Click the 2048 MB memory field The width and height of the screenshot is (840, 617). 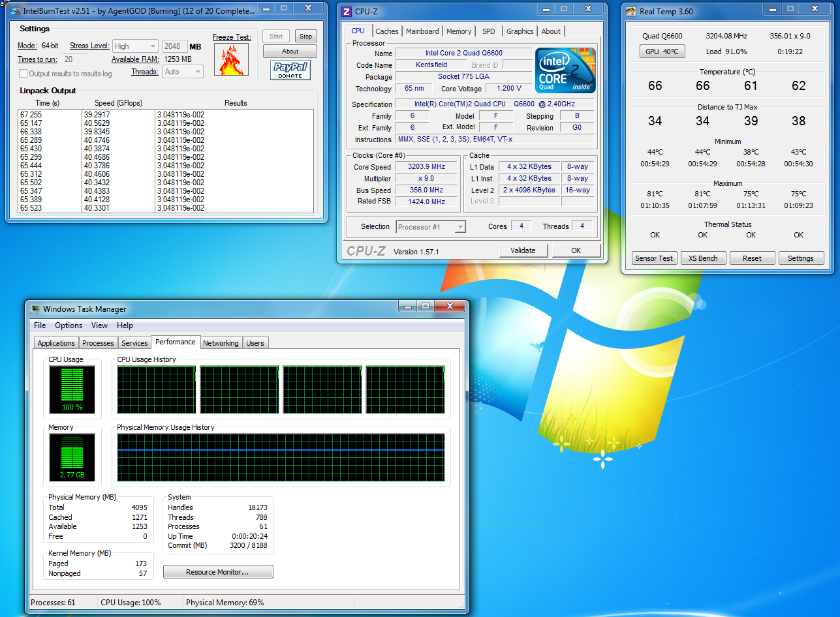pos(175,46)
